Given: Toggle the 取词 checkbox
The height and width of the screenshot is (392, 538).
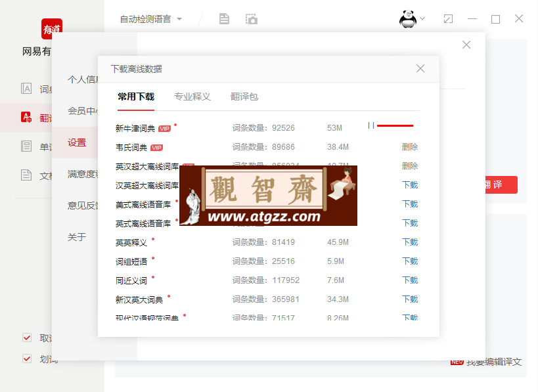Looking at the screenshot, I should (27, 338).
